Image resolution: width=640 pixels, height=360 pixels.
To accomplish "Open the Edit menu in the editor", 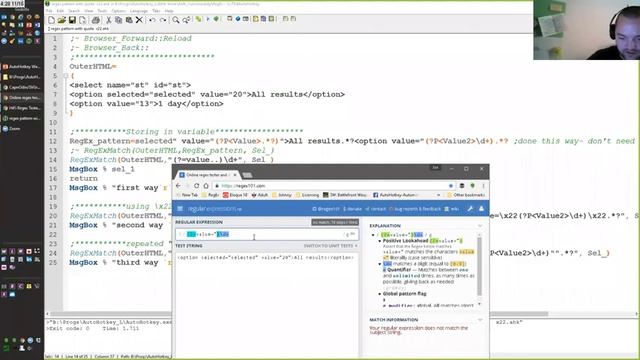I will (60, 11).
